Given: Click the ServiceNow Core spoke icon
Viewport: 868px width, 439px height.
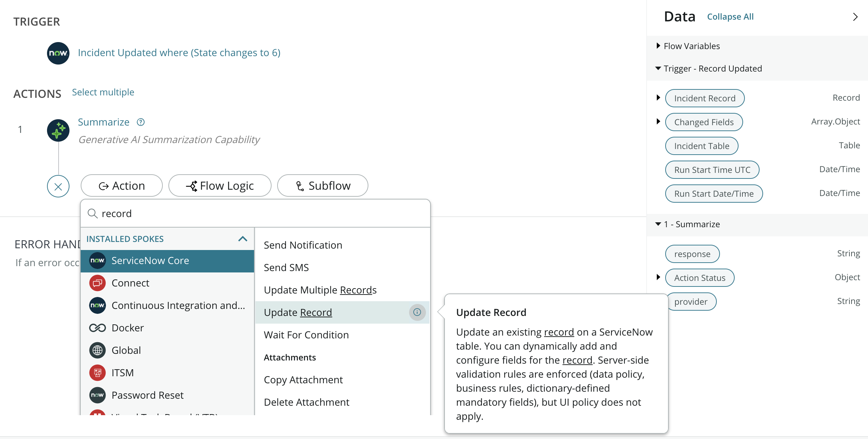Looking at the screenshot, I should click(98, 261).
